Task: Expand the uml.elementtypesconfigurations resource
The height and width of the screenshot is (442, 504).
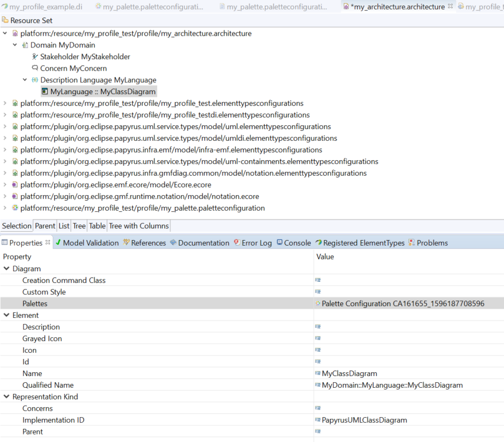Action: [5, 127]
